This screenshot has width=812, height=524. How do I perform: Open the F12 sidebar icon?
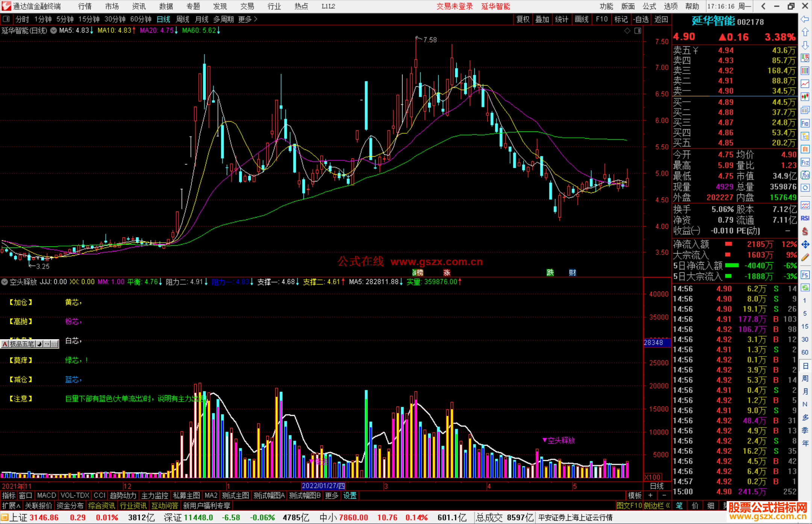(x=805, y=162)
